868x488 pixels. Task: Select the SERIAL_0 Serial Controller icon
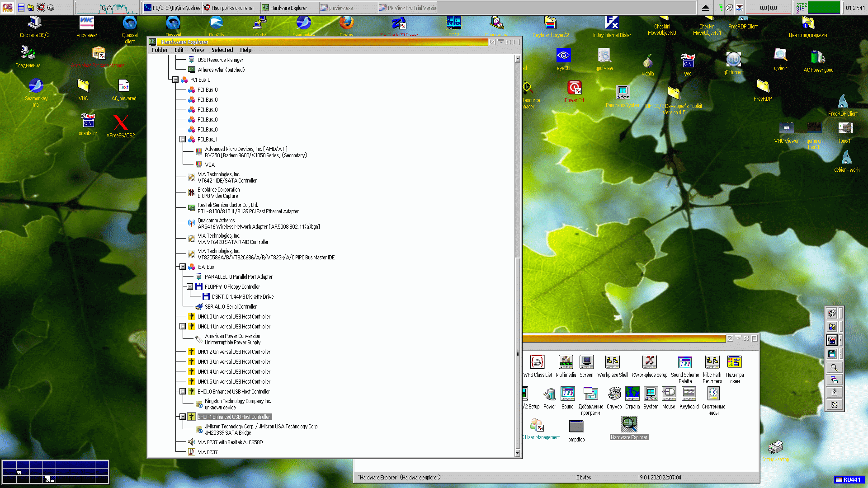[x=199, y=307]
